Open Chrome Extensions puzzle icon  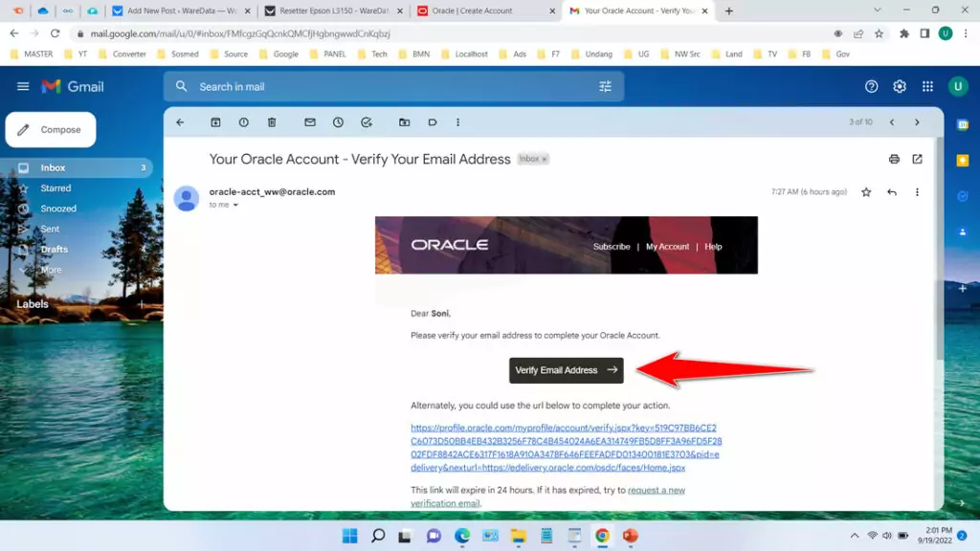903,33
